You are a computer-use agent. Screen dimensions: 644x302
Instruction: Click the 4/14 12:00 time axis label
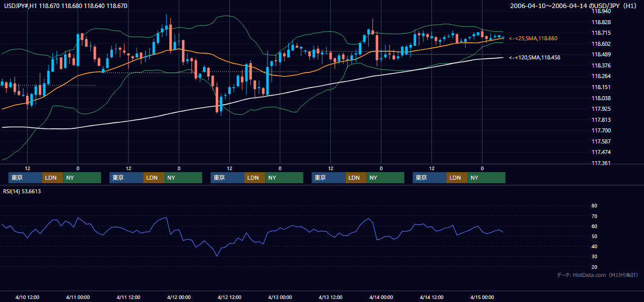(x=432, y=297)
